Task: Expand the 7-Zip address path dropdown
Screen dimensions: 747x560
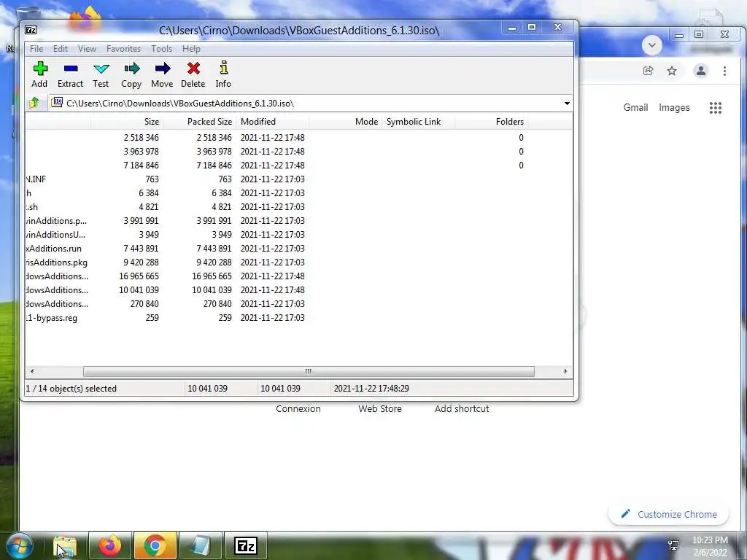Action: click(x=567, y=104)
